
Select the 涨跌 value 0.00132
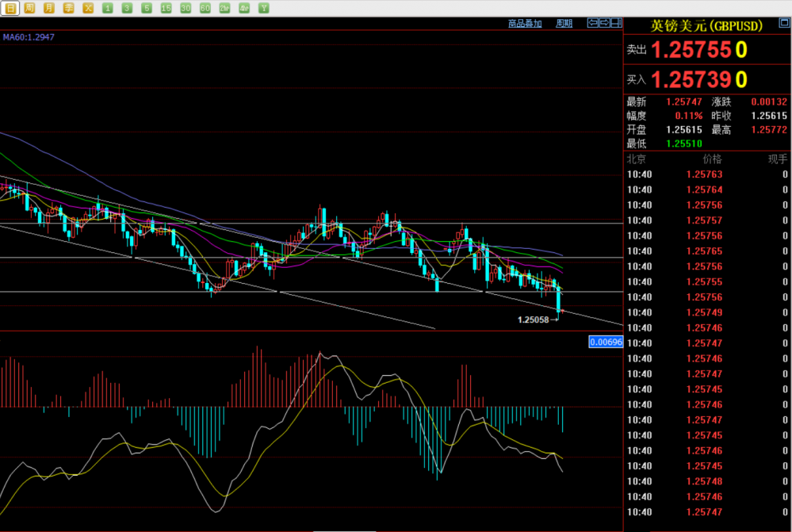769,101
